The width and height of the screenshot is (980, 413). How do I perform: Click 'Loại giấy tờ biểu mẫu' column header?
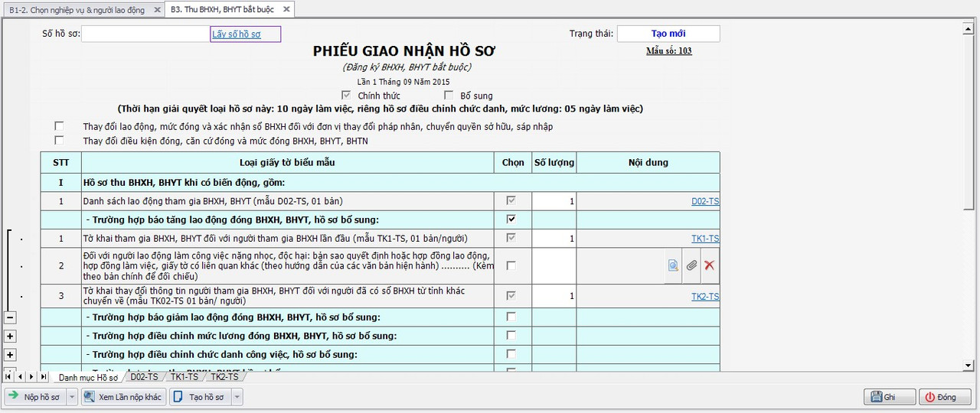click(x=287, y=163)
